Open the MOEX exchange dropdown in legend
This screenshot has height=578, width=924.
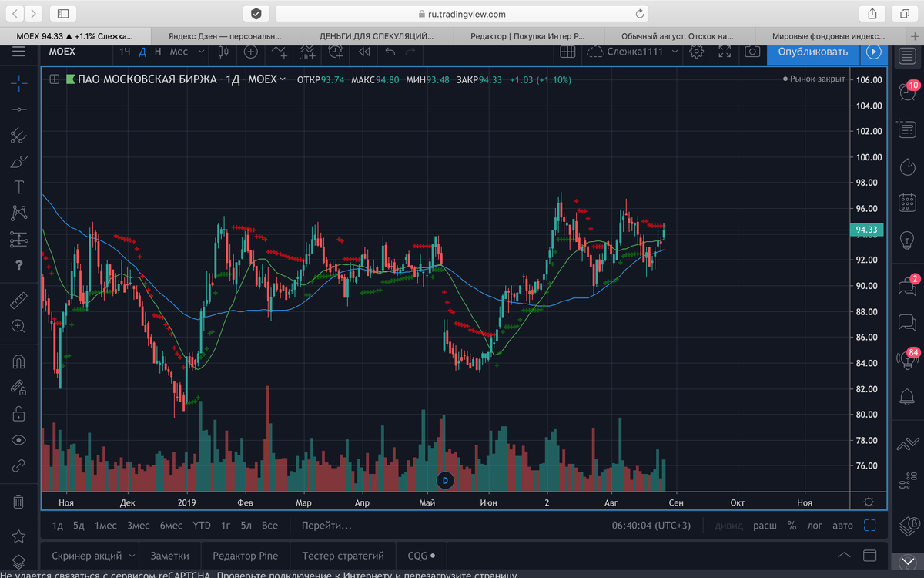[x=266, y=79]
